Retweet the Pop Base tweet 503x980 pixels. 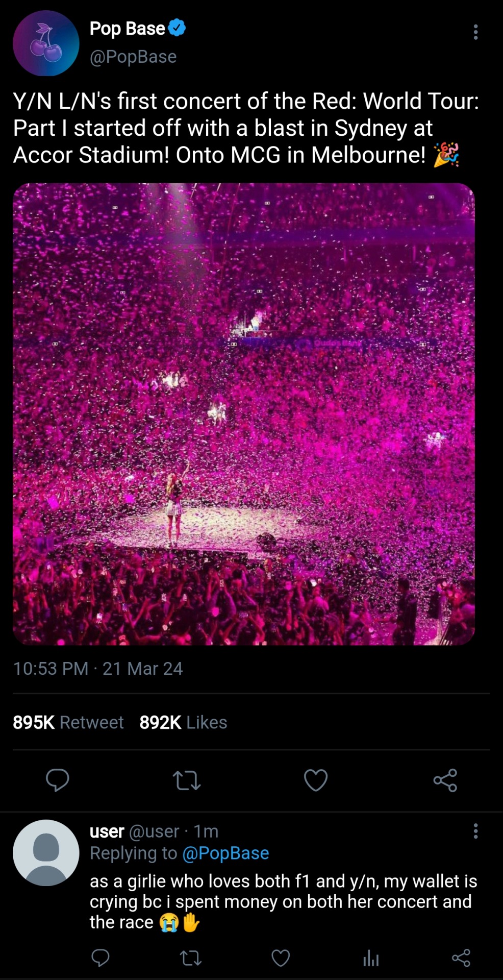pos(187,780)
